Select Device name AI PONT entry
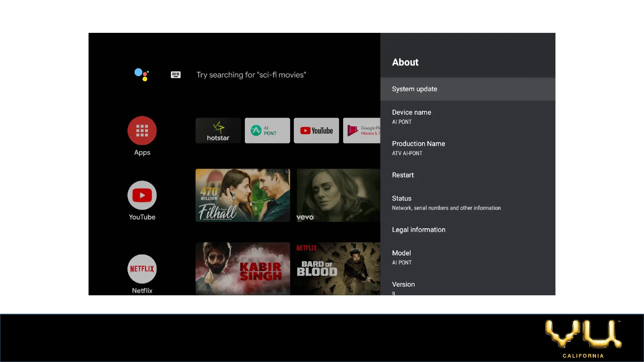 [x=468, y=117]
